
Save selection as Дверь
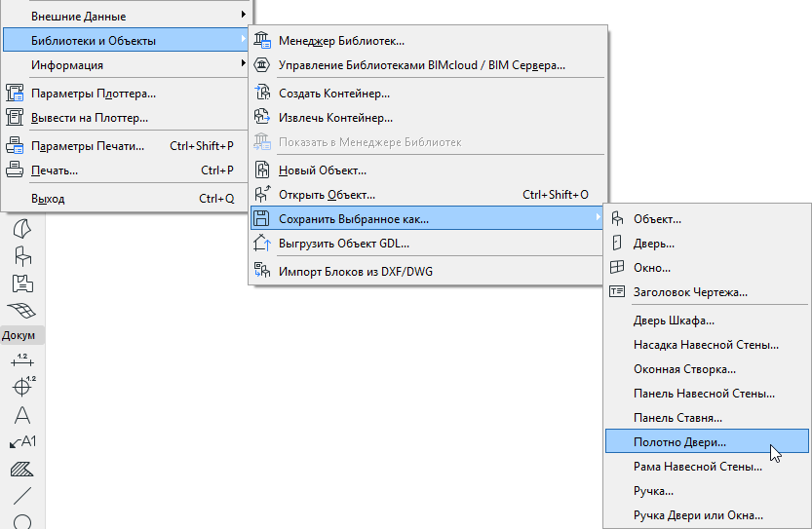707,244
